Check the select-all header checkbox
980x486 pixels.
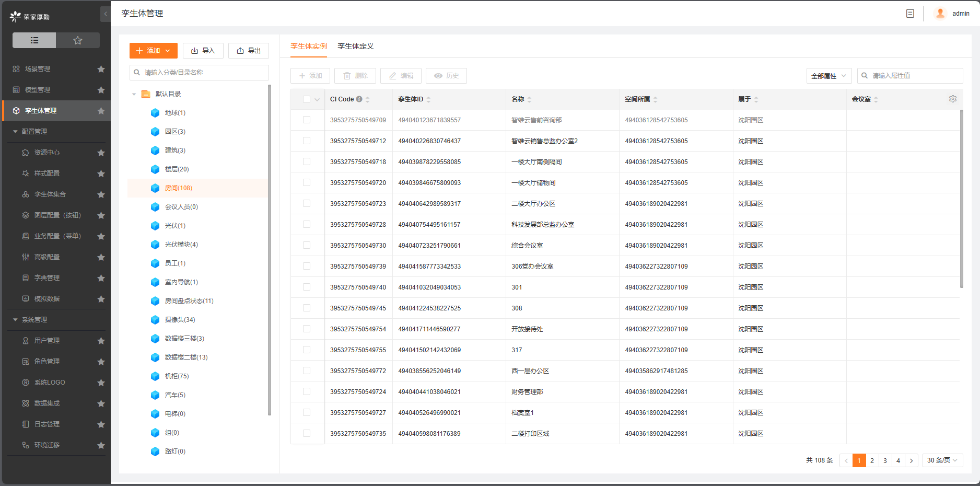[307, 99]
